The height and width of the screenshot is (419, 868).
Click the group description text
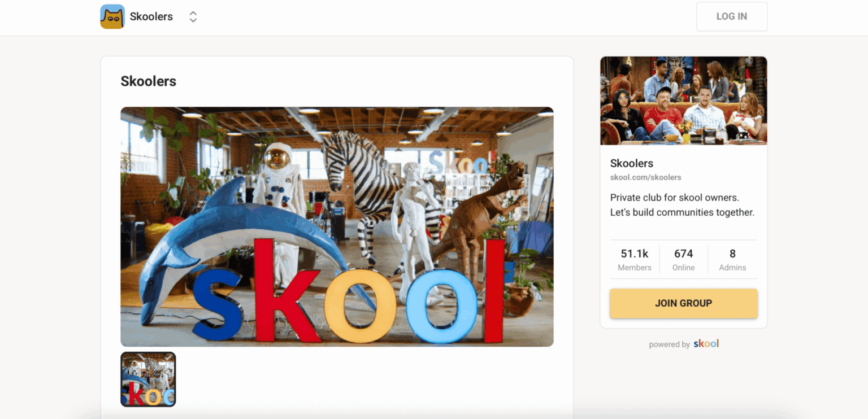682,205
